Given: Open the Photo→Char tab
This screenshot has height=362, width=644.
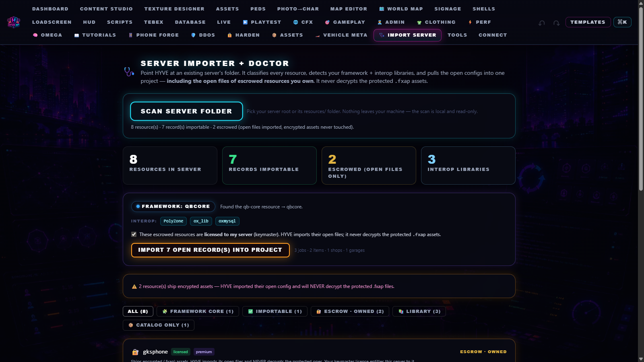Looking at the screenshot, I should 298,9.
